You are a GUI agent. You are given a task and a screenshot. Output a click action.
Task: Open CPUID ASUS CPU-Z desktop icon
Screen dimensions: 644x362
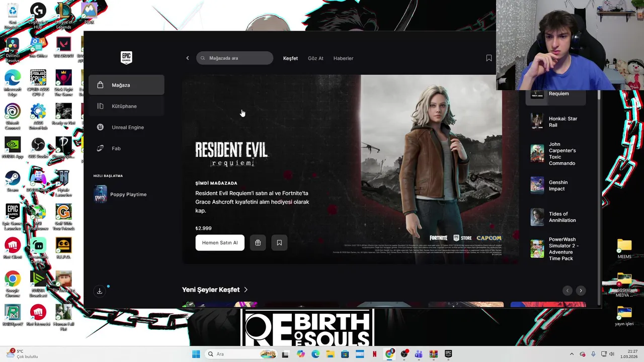coord(38,83)
